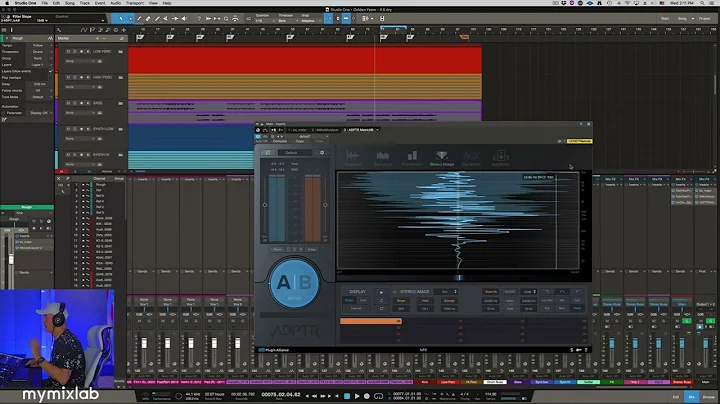The image size is (720, 404).
Task: Solo the LOW PERC track
Action: 75,51
